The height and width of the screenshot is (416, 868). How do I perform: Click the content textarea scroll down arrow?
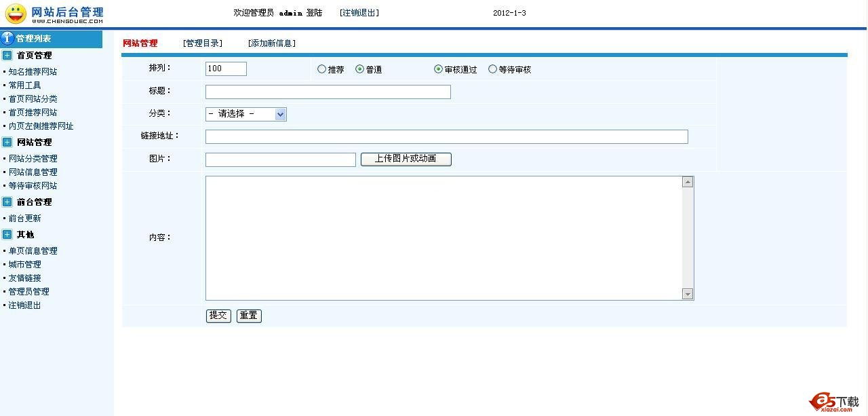[688, 294]
